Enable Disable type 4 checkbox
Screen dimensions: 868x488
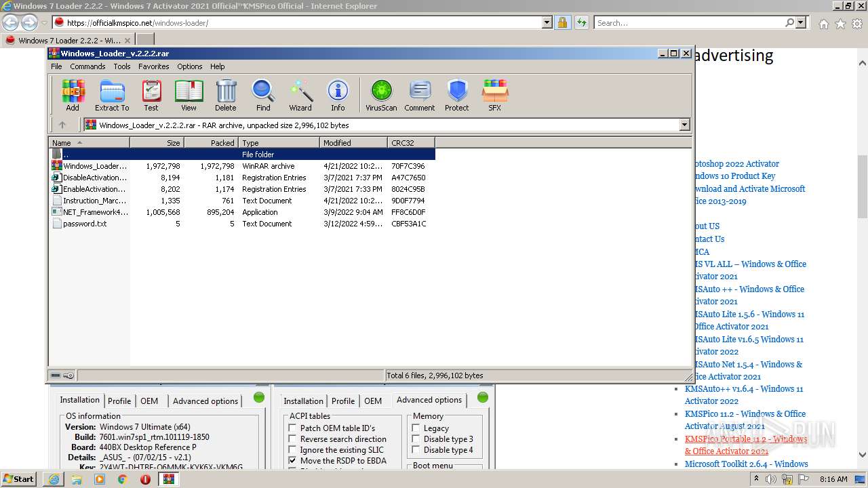click(416, 449)
